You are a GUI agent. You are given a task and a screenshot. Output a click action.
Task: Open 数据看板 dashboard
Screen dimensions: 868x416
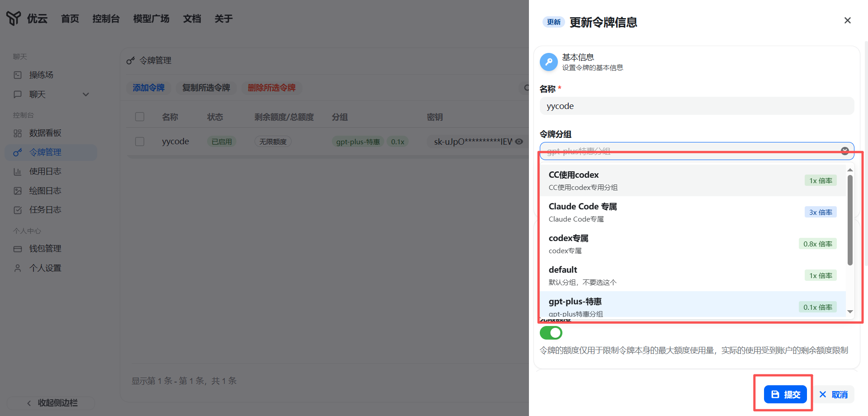pos(45,133)
